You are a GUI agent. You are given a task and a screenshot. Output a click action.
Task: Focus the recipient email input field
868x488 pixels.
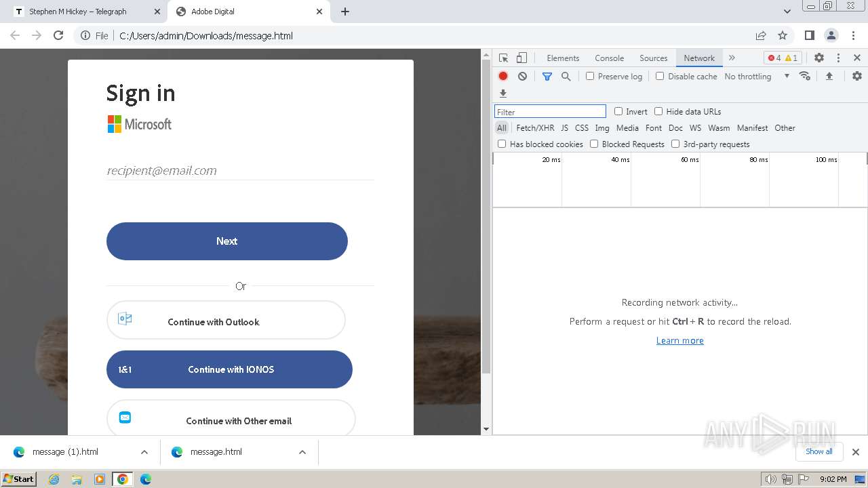tap(240, 171)
